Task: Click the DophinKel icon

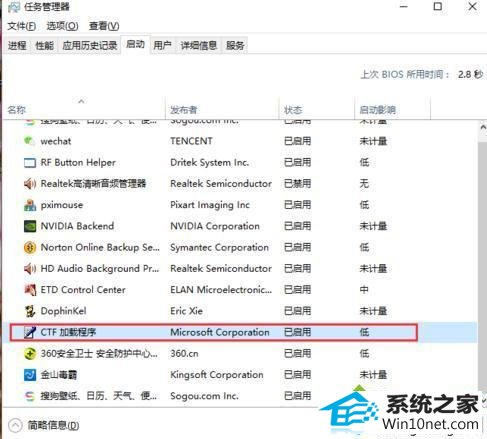Action: tap(30, 311)
